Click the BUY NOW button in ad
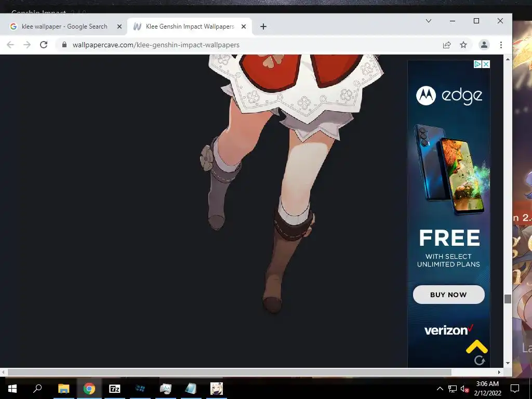Viewport: 532px width, 399px height. (448, 295)
